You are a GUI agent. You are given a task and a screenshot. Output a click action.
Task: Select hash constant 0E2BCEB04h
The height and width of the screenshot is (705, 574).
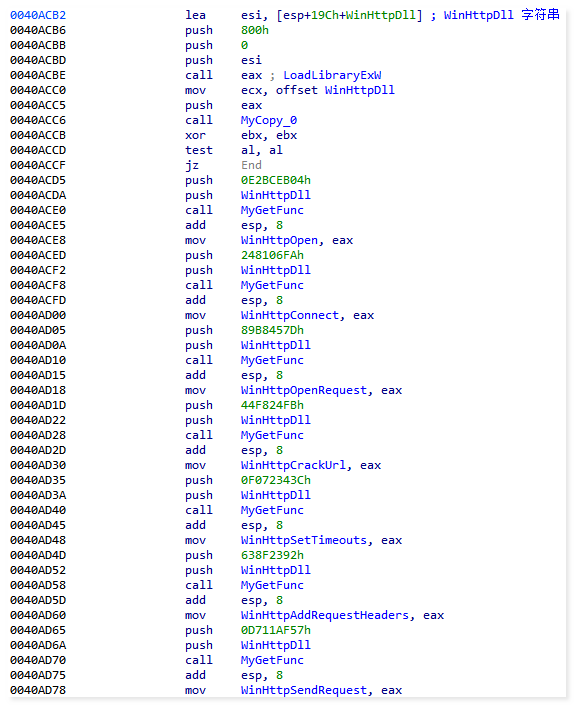(x=276, y=180)
